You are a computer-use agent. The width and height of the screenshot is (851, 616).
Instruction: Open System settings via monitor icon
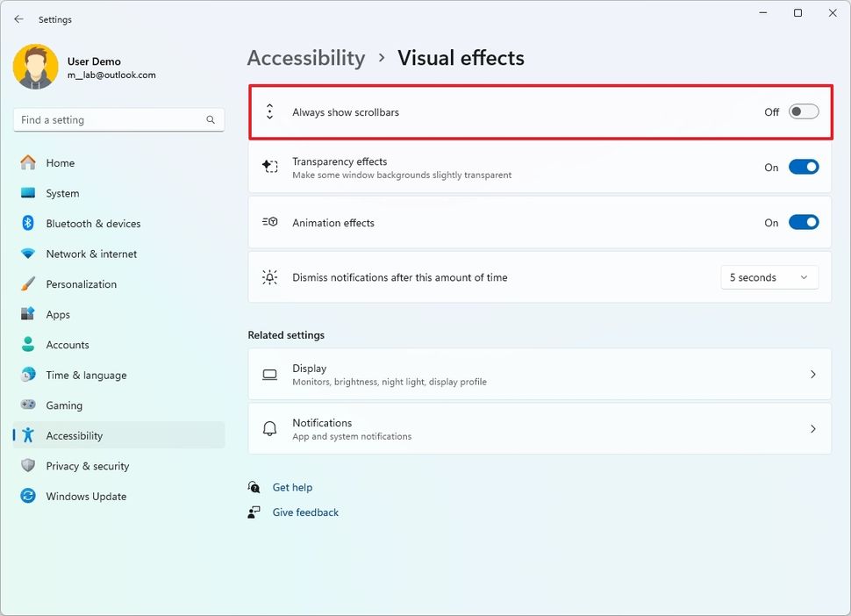pos(27,193)
